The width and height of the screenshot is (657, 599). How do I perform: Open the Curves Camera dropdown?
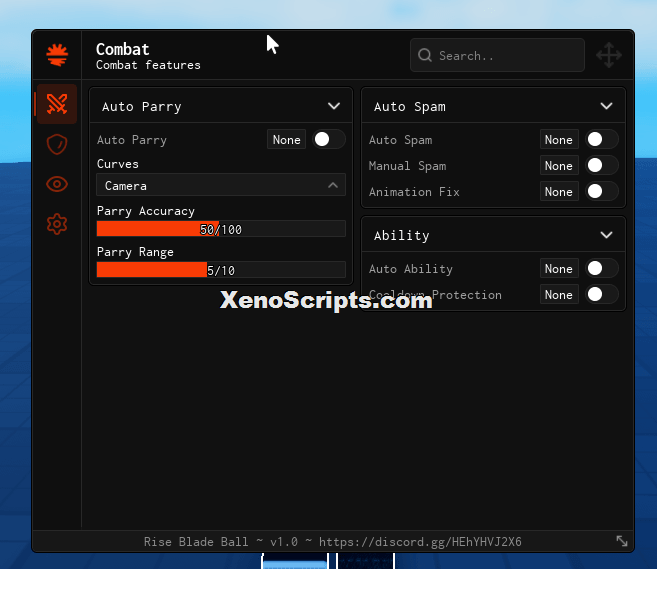tap(221, 185)
